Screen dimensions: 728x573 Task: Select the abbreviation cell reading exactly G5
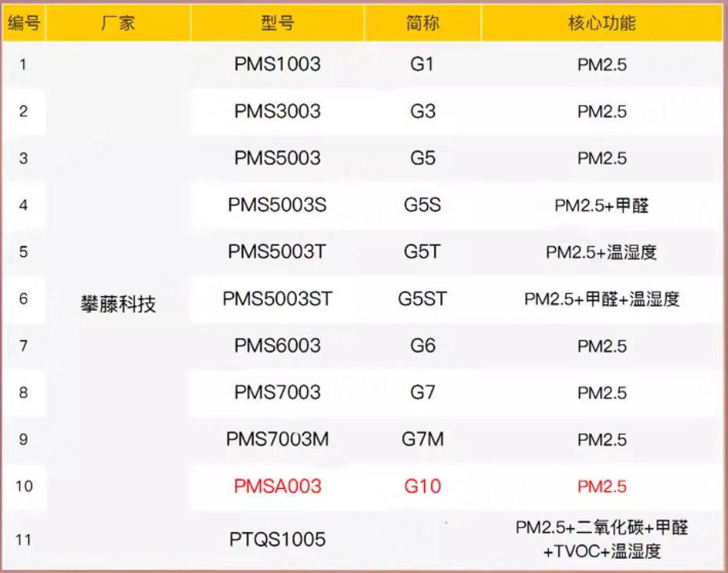click(423, 158)
